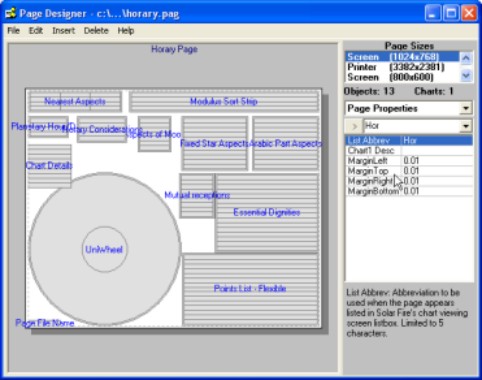Open the Page Properties dropdown
Image resolution: width=482 pixels, height=380 pixels.
pyautogui.click(x=465, y=108)
